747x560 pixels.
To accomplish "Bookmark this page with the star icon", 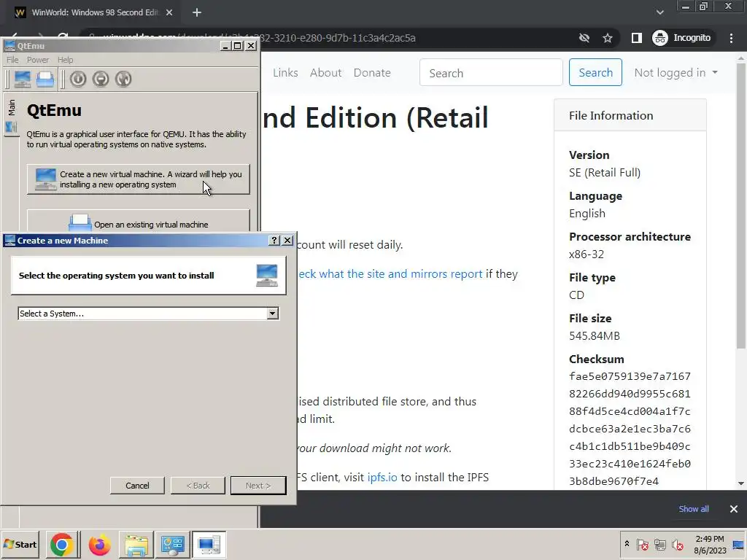I will click(608, 38).
